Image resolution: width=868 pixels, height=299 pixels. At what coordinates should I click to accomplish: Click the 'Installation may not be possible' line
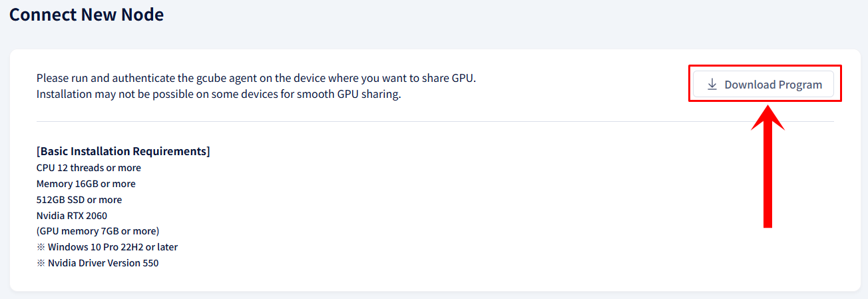coord(219,94)
